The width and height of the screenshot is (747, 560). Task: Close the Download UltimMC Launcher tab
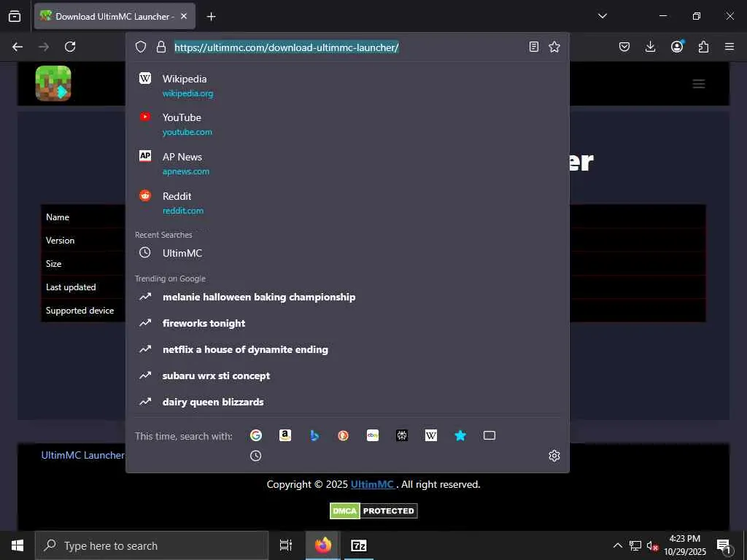(x=184, y=16)
